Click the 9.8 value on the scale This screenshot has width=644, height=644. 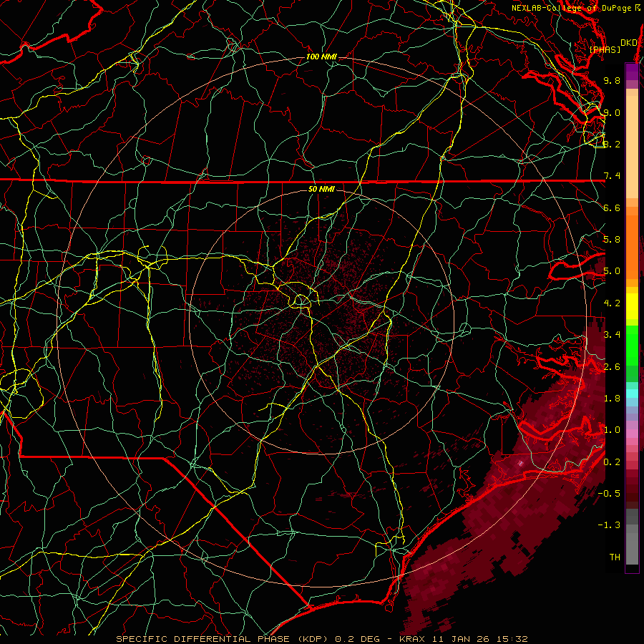pos(612,80)
